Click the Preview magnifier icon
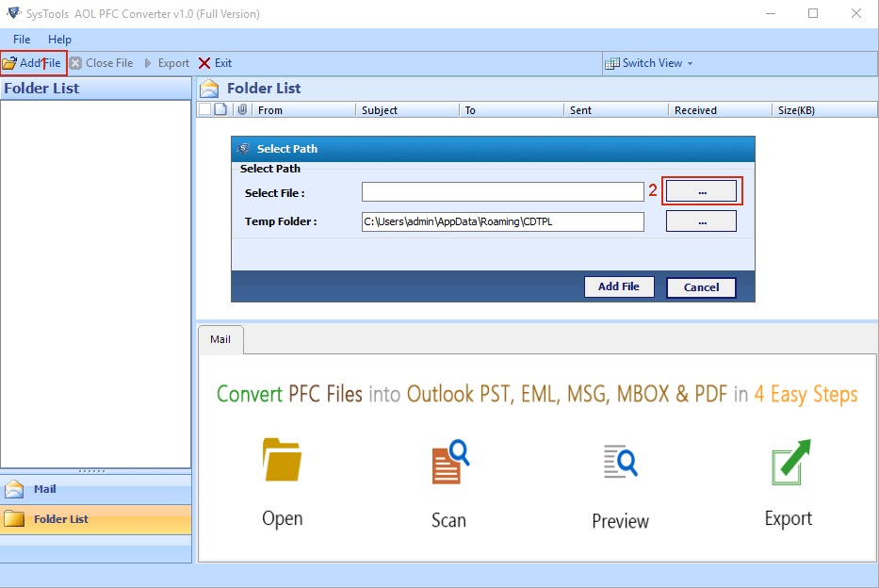This screenshot has width=879, height=588. click(x=621, y=462)
